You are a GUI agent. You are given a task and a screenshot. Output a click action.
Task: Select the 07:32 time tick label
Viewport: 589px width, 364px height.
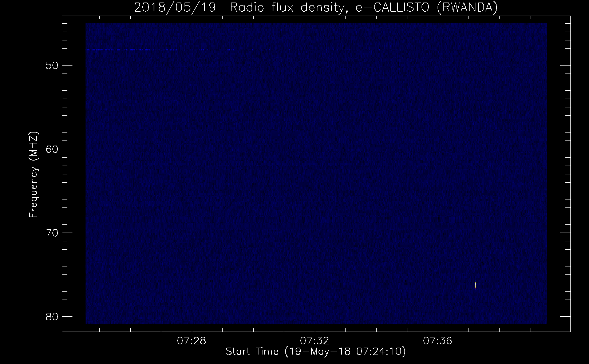tap(315, 341)
